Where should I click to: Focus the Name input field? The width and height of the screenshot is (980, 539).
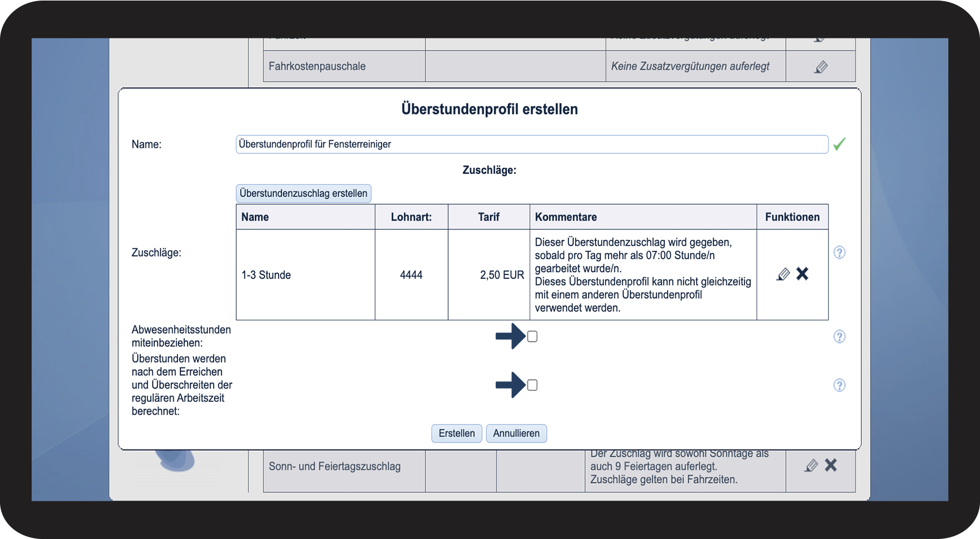(x=532, y=144)
